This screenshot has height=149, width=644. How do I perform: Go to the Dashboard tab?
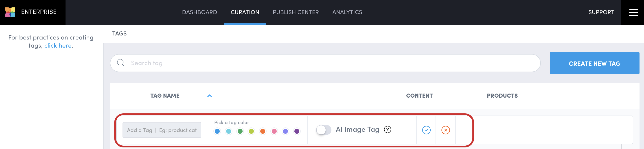tap(199, 12)
